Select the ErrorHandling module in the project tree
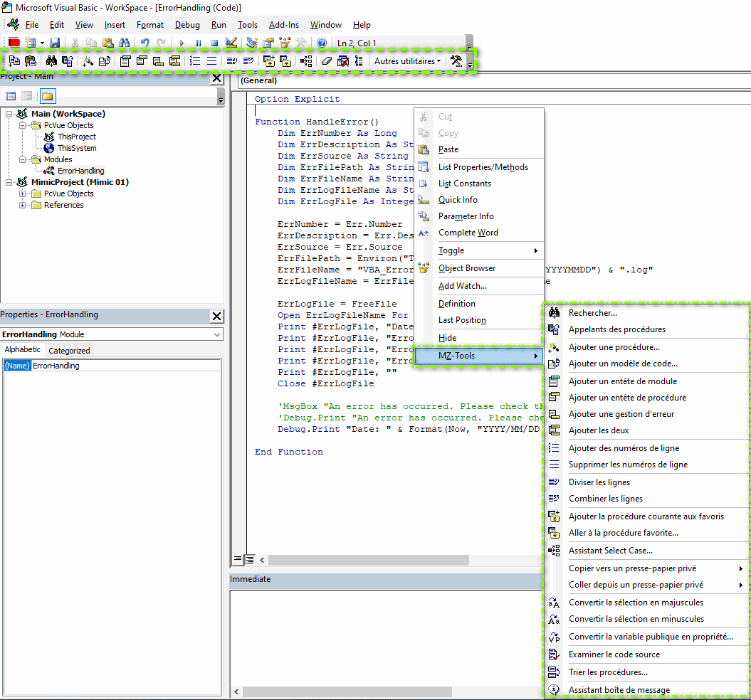This screenshot has width=751, height=700. 79,170
